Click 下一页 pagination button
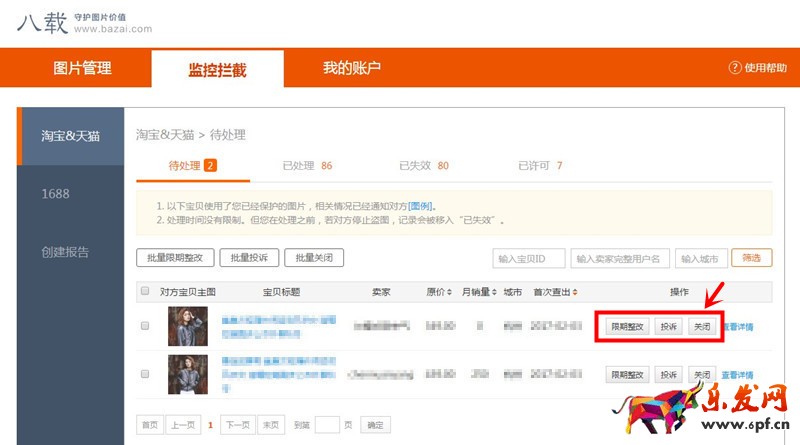Image resolution: width=800 pixels, height=445 pixels. click(x=238, y=425)
